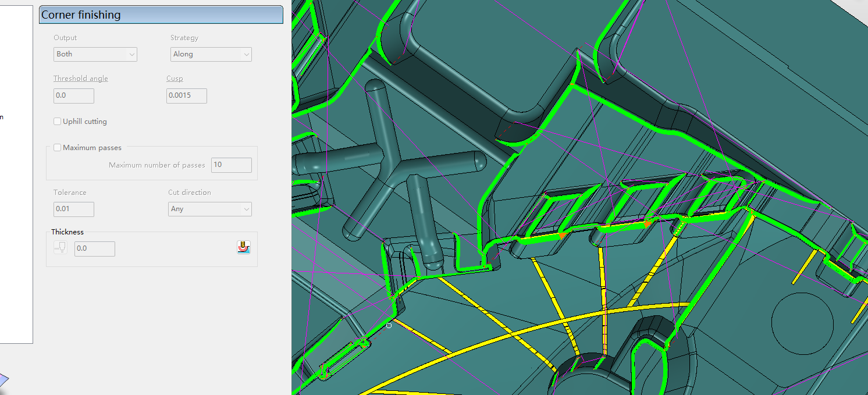This screenshot has height=395, width=868.
Task: Enable the Uphill cutting checkbox
Action: (x=57, y=121)
